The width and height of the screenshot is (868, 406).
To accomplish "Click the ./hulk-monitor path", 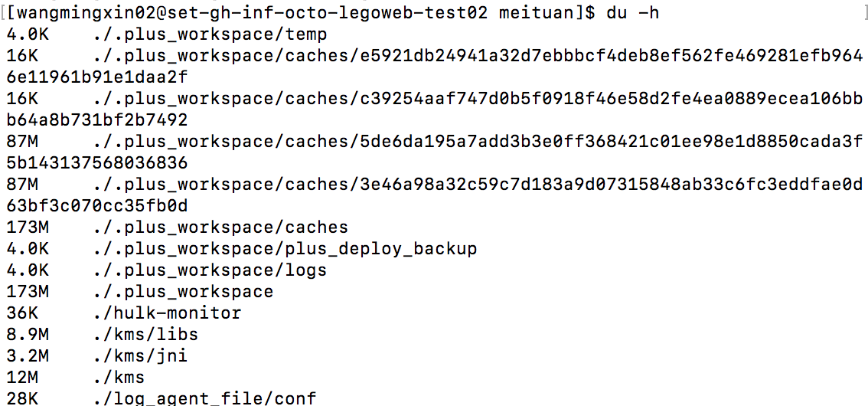I will tap(166, 313).
